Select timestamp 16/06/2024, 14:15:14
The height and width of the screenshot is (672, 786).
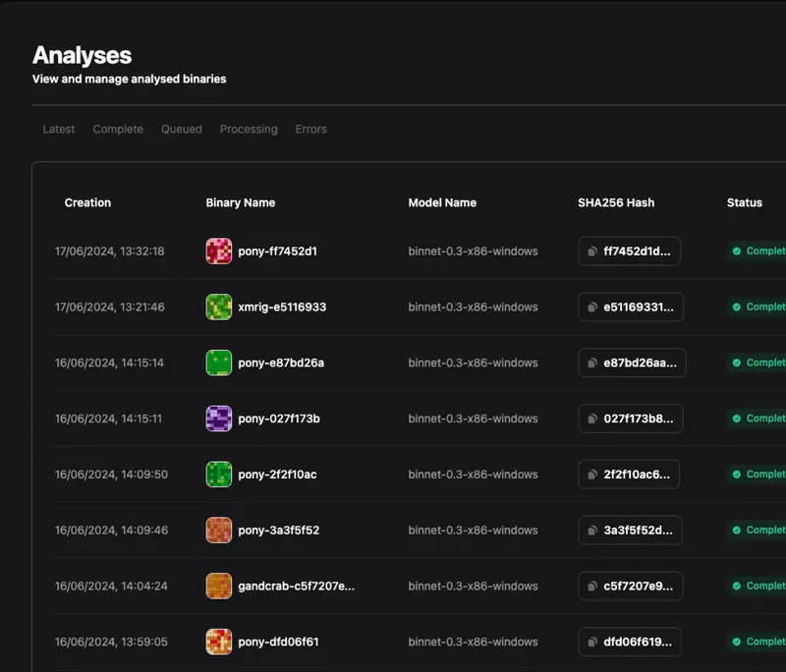(x=109, y=363)
